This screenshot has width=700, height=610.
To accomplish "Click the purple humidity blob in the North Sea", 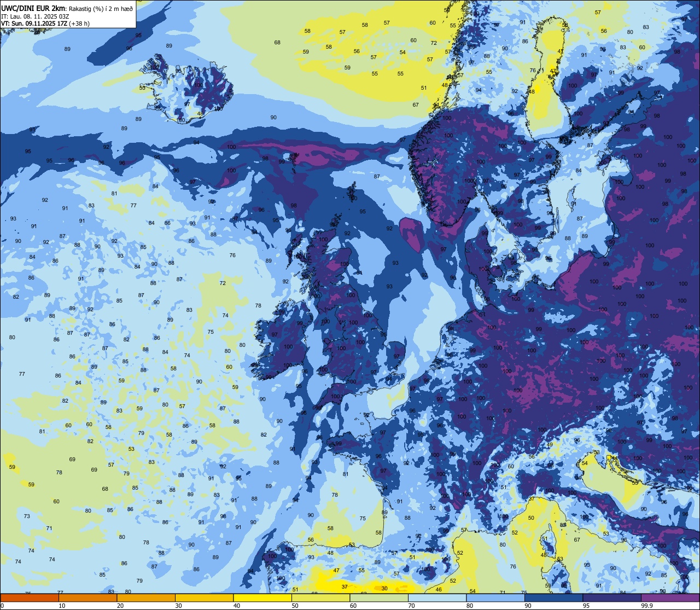I will (411, 234).
